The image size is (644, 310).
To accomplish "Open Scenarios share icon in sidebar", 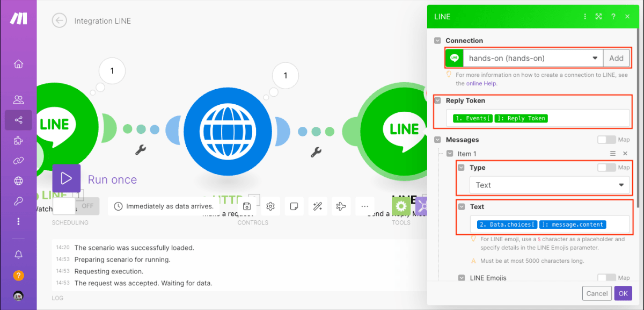I will pos(18,120).
